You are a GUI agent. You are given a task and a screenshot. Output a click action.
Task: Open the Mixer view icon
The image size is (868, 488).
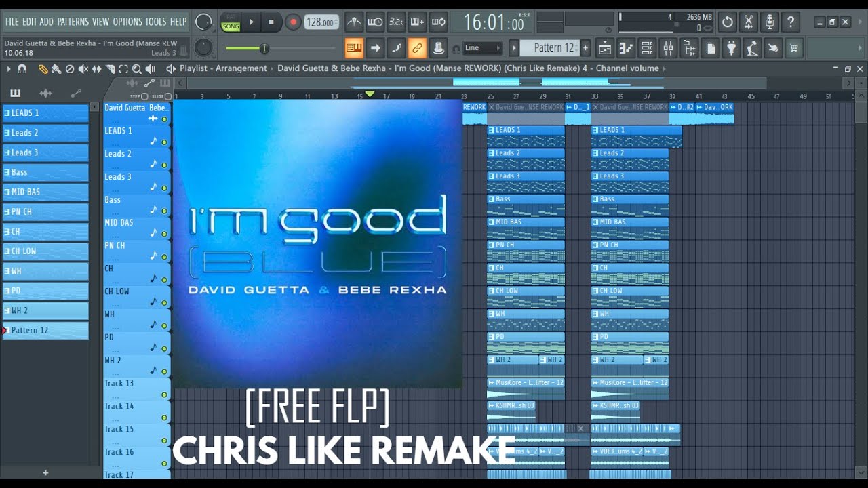[x=668, y=47]
